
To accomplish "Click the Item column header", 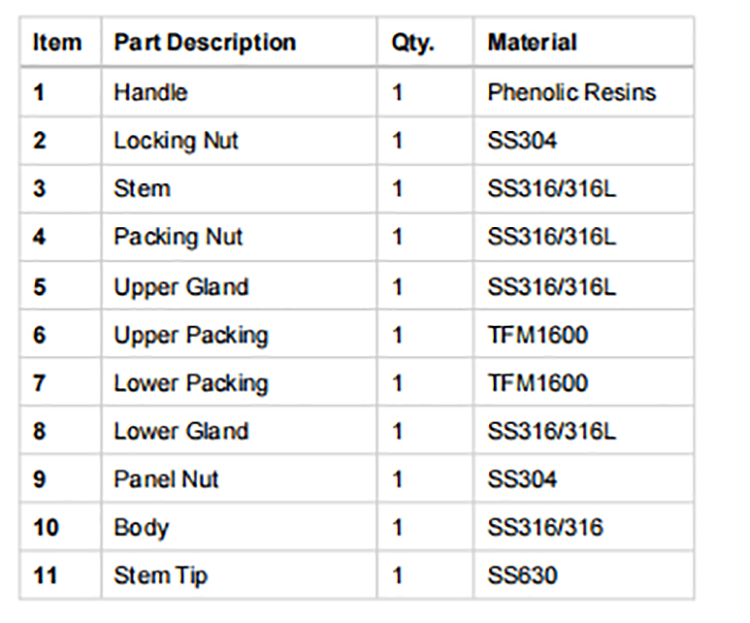I will 60,42.
